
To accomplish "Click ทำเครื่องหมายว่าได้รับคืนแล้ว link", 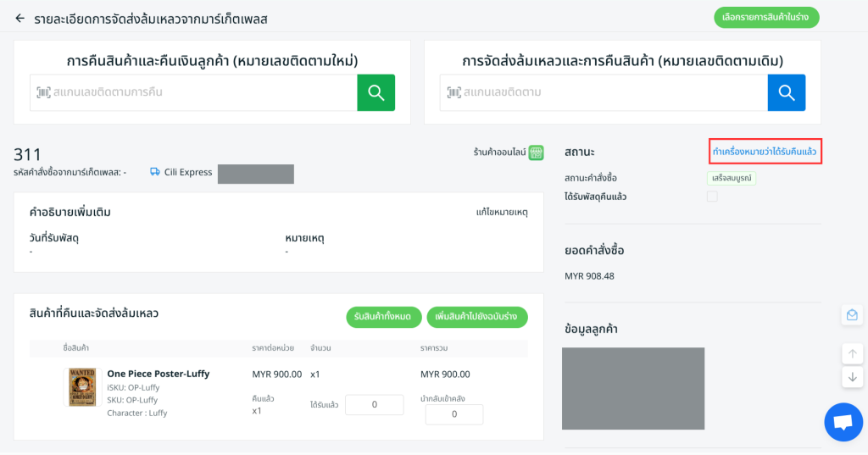I will 765,152.
